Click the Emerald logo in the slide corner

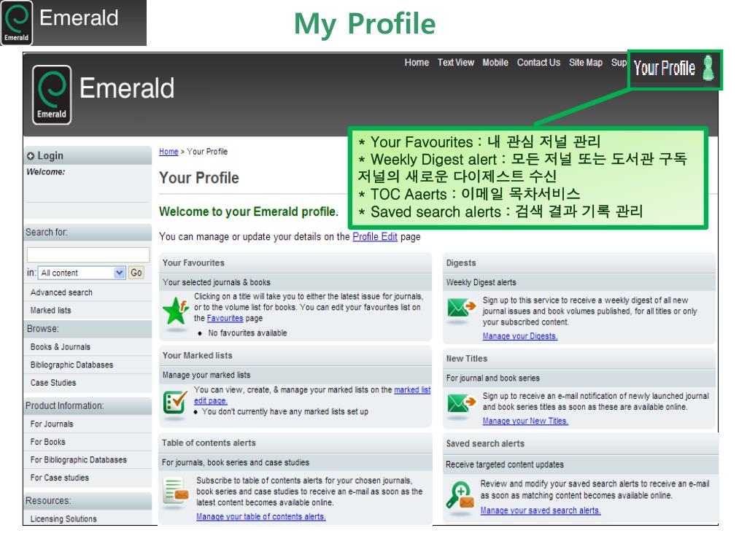17,23
